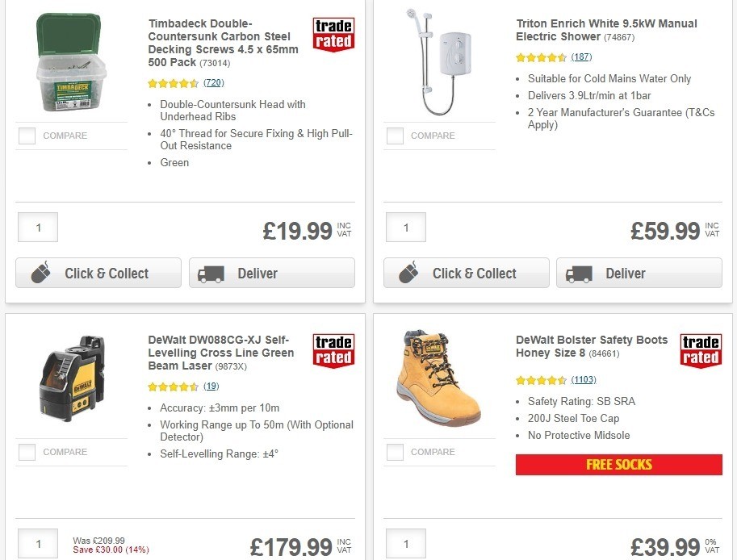Click the truck icon on Triton shower Deliver button
The height and width of the screenshot is (560, 737).
coord(580,273)
